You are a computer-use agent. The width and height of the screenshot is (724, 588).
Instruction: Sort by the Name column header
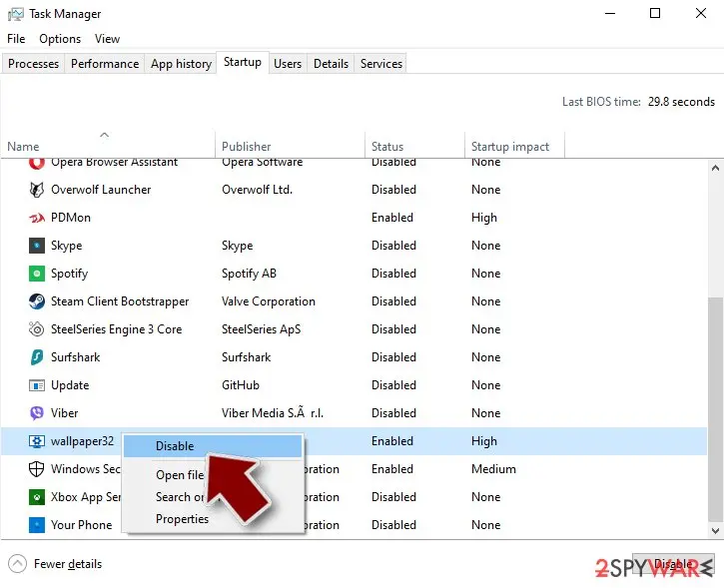108,147
